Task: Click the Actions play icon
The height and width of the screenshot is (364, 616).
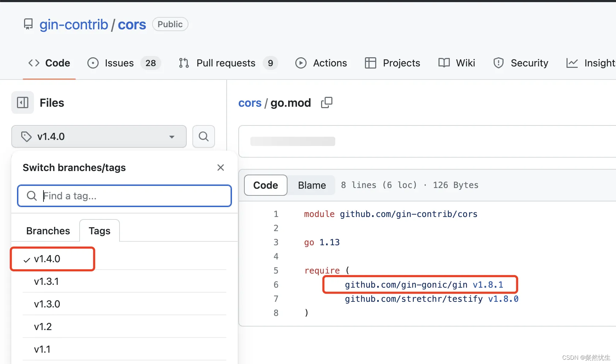Action: [x=301, y=63]
